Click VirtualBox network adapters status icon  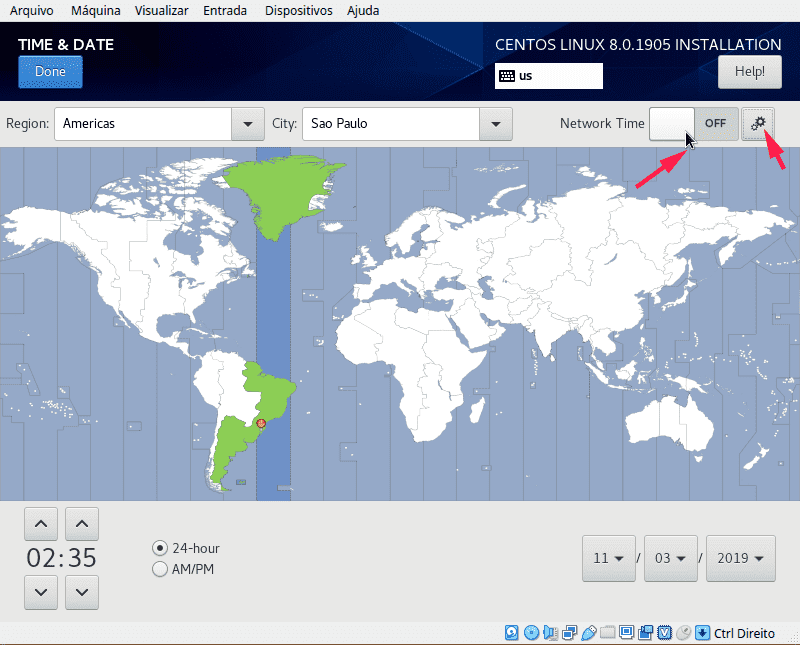569,633
